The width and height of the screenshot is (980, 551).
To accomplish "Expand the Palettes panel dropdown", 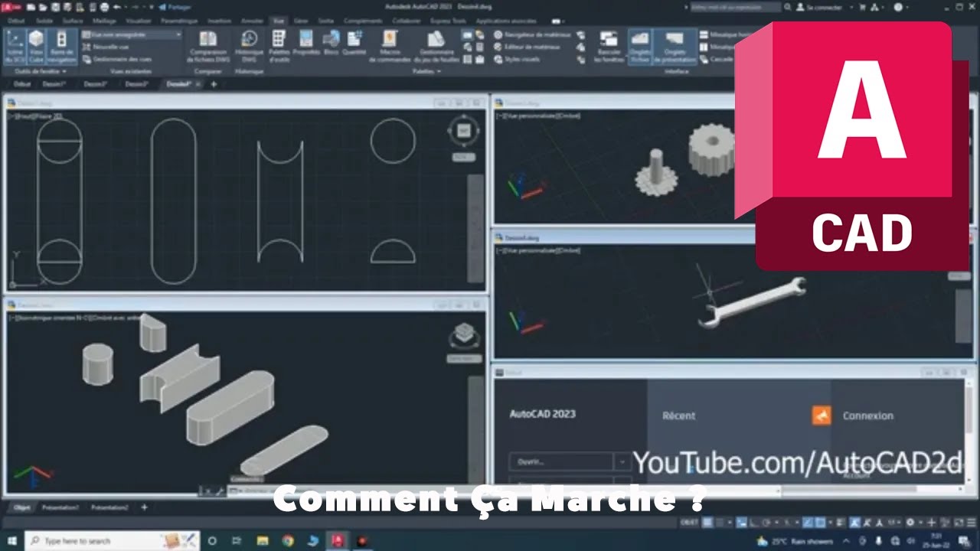I will click(x=427, y=71).
